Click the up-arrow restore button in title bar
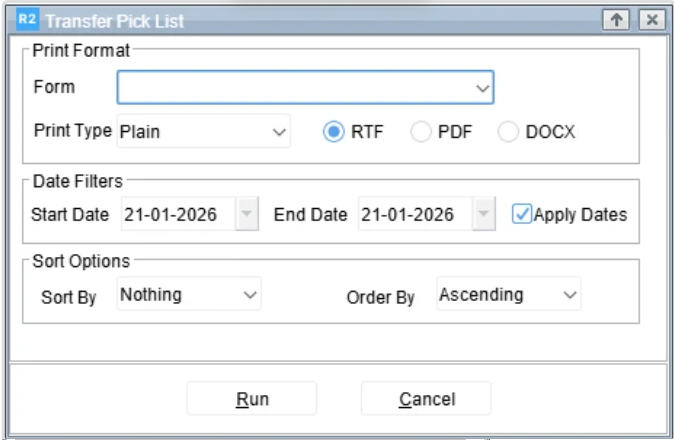The height and width of the screenshot is (440, 674). [x=617, y=20]
